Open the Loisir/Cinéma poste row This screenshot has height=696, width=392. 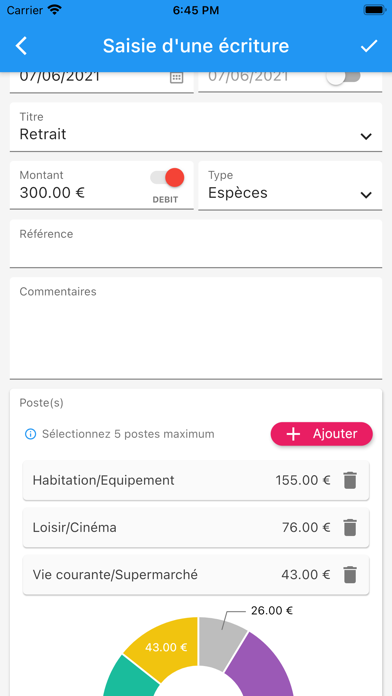point(196,527)
